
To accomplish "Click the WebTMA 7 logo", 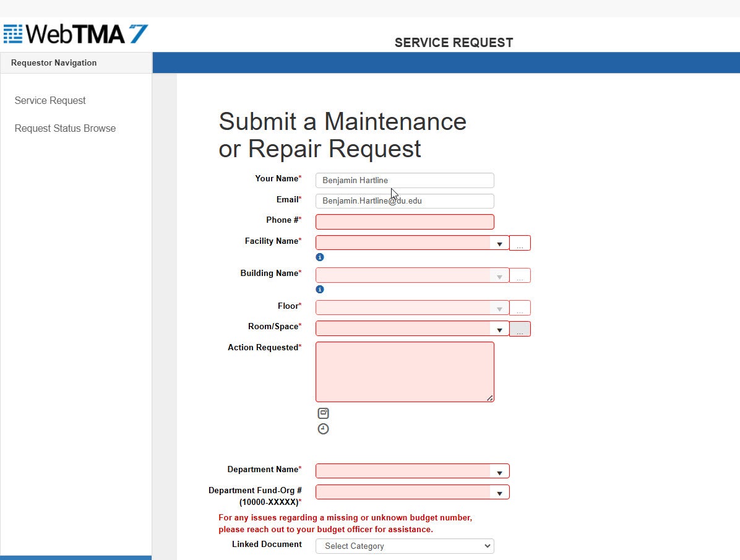I will [x=75, y=33].
